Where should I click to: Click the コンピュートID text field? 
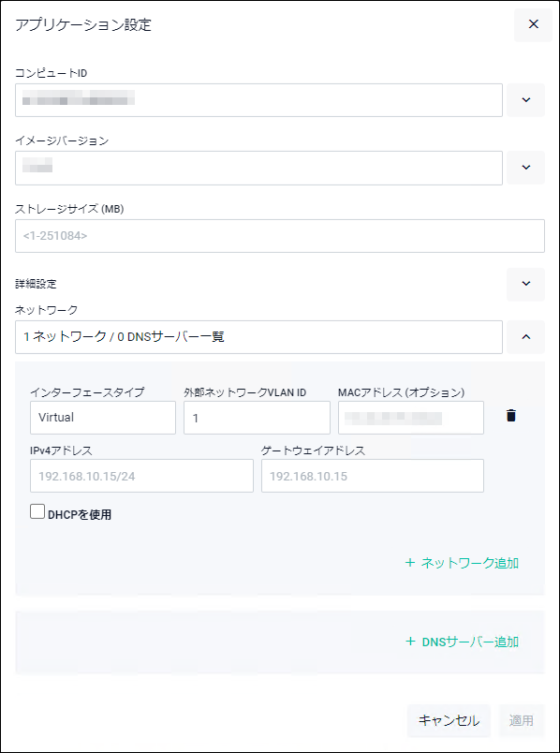258,100
